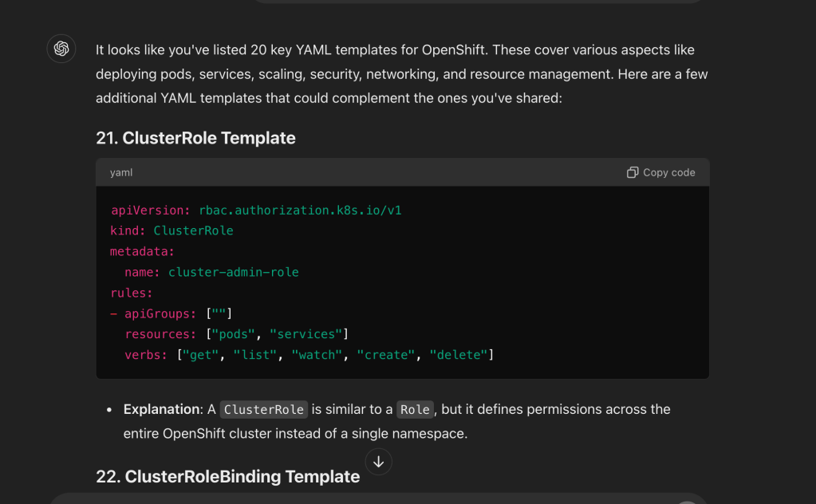Click the '21. ClusterRole Template' heading
Image resolution: width=816 pixels, height=504 pixels.
coord(195,138)
